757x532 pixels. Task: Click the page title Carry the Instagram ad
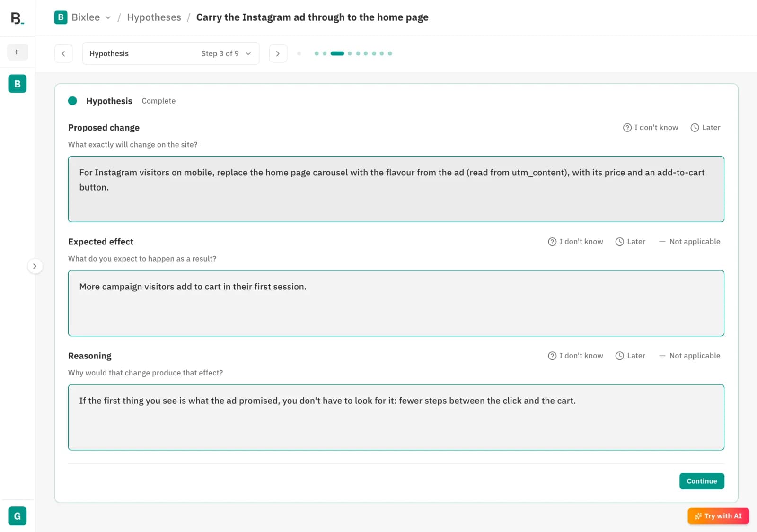click(312, 17)
